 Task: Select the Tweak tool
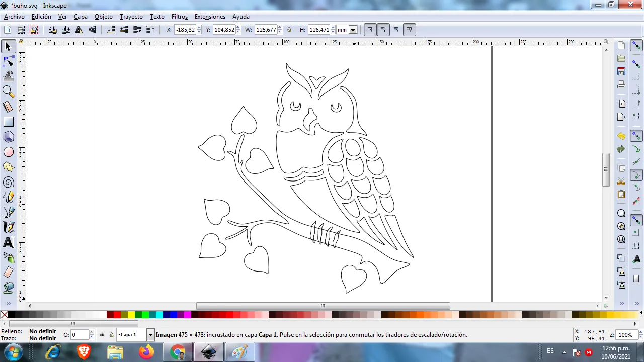coord(8,76)
